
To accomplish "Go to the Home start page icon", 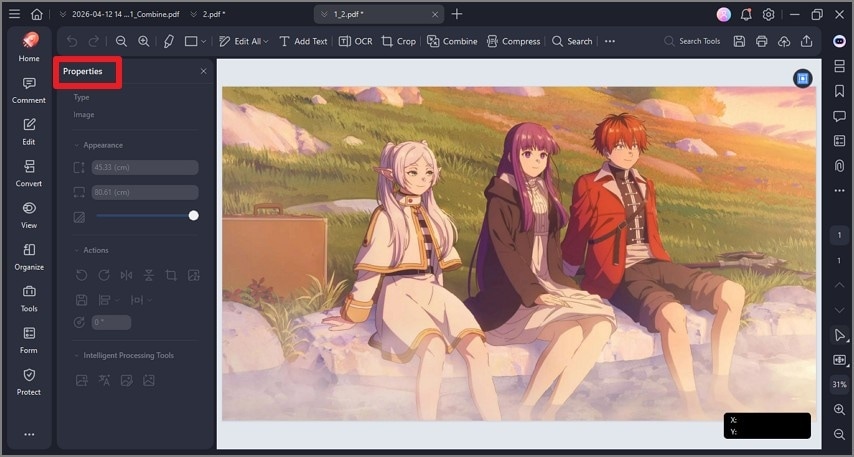I will [36, 14].
